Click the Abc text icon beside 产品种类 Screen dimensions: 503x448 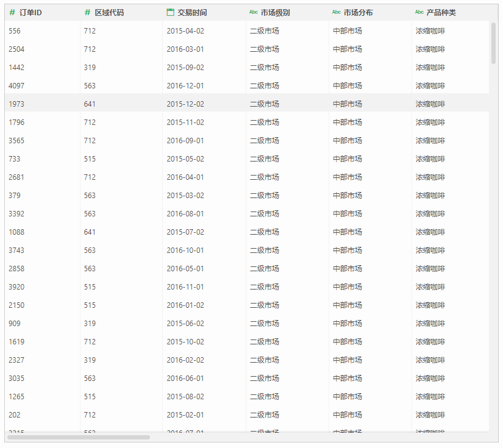pos(419,12)
